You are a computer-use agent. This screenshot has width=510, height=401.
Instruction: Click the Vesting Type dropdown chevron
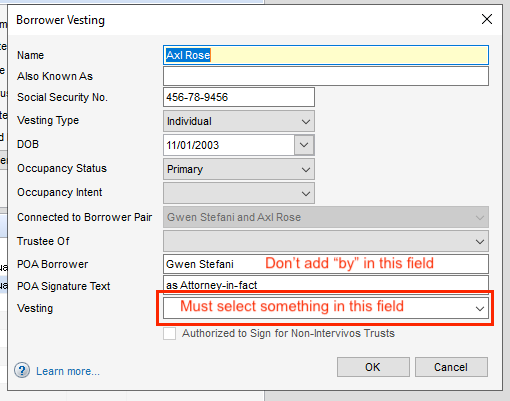point(306,121)
